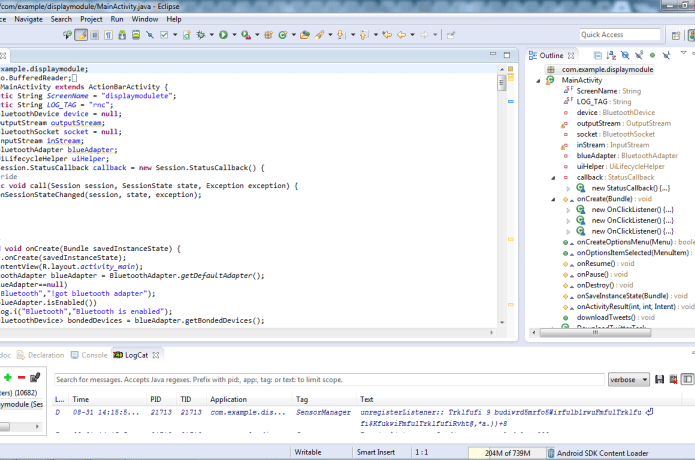The width and height of the screenshot is (695, 460).
Task: Toggle Hide Static Members in Outline toolbar
Action: coord(639,55)
